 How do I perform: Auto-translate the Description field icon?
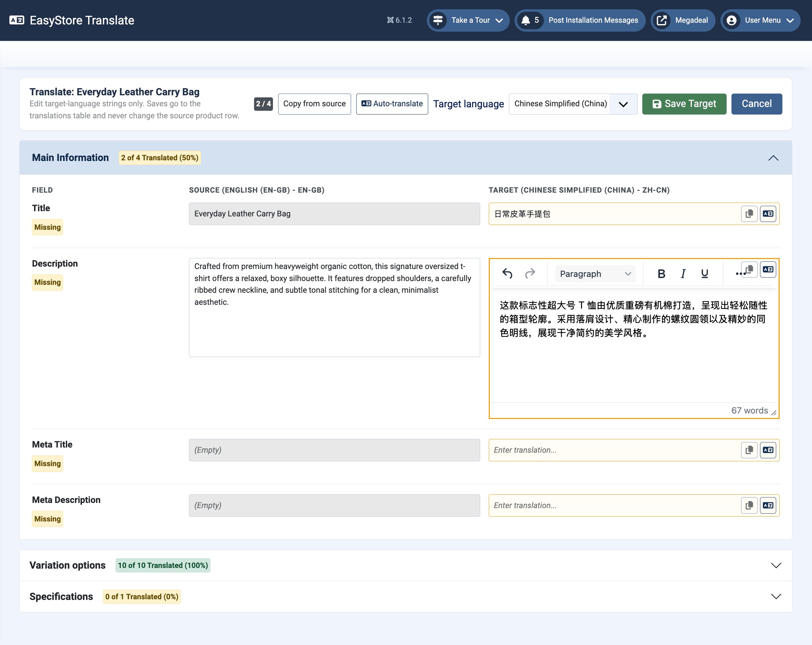(768, 269)
